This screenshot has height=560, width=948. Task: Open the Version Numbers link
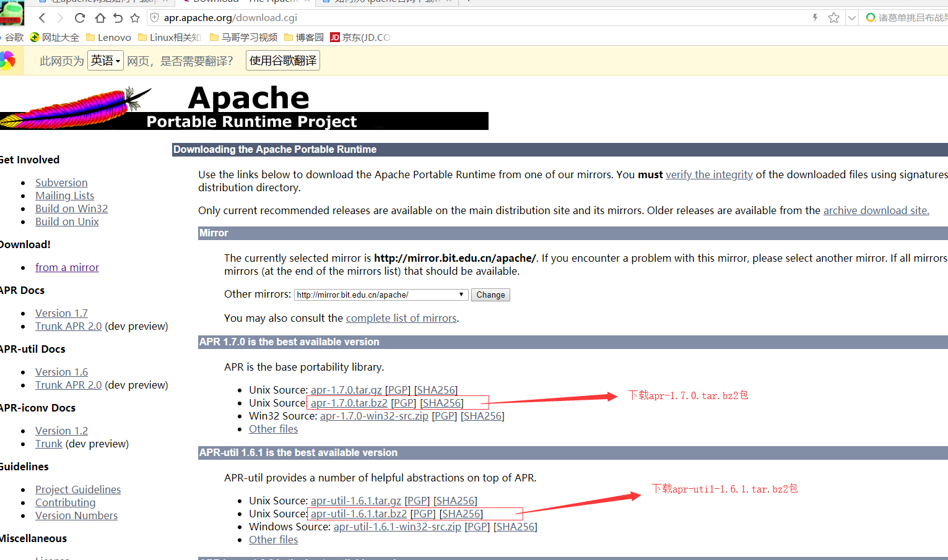point(76,515)
